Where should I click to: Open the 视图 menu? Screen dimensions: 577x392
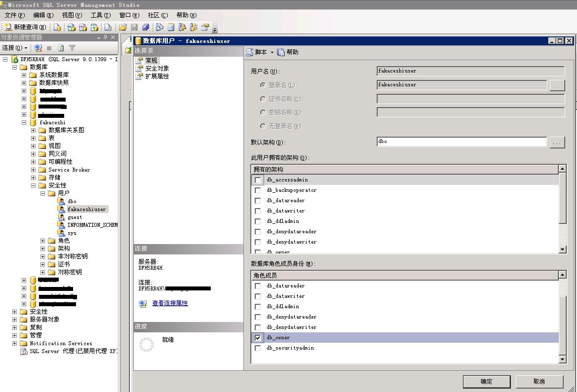point(72,15)
